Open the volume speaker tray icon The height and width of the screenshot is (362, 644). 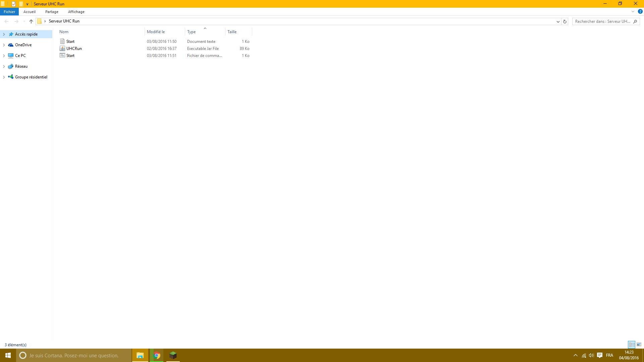click(x=591, y=355)
